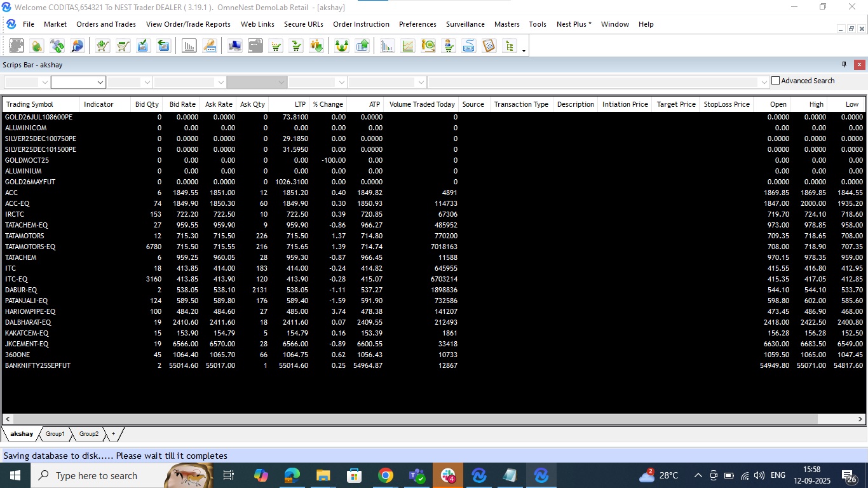Image resolution: width=868 pixels, height=488 pixels.
Task: Open the Market menu
Action: [55, 24]
